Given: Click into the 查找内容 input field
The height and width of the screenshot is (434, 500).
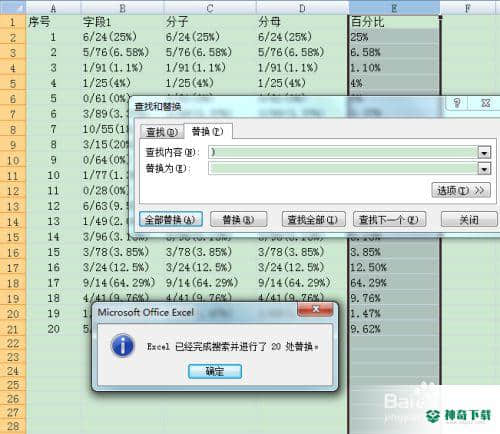Looking at the screenshot, I should tap(343, 153).
